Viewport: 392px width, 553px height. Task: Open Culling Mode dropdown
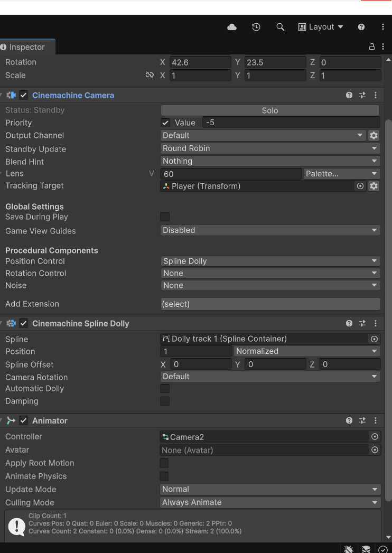point(270,502)
